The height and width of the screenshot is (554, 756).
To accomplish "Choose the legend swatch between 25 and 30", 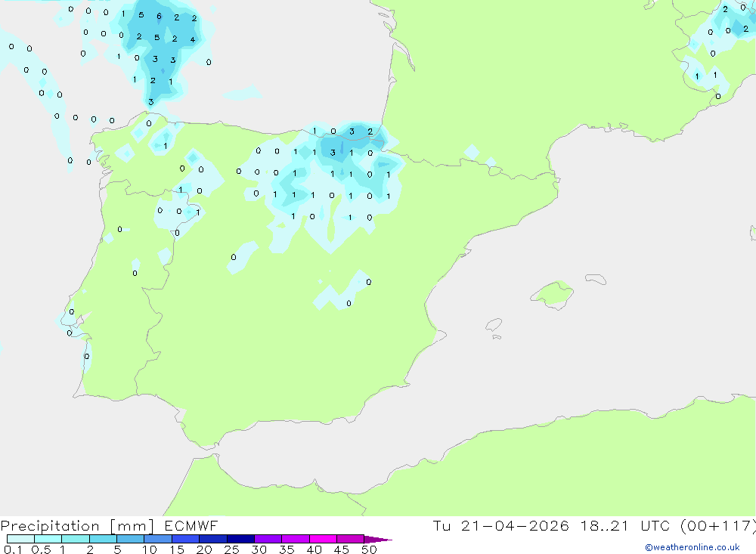I will tap(240, 539).
